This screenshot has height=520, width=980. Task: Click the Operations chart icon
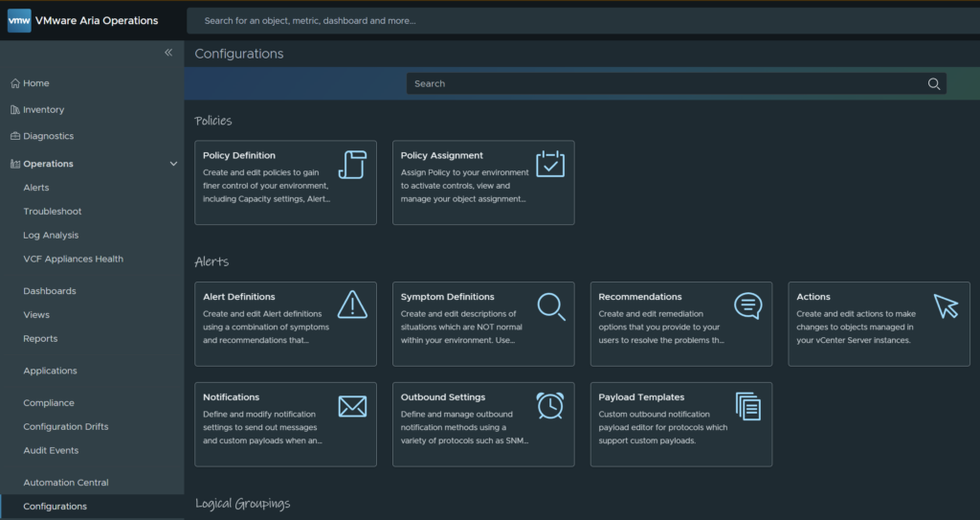(15, 164)
